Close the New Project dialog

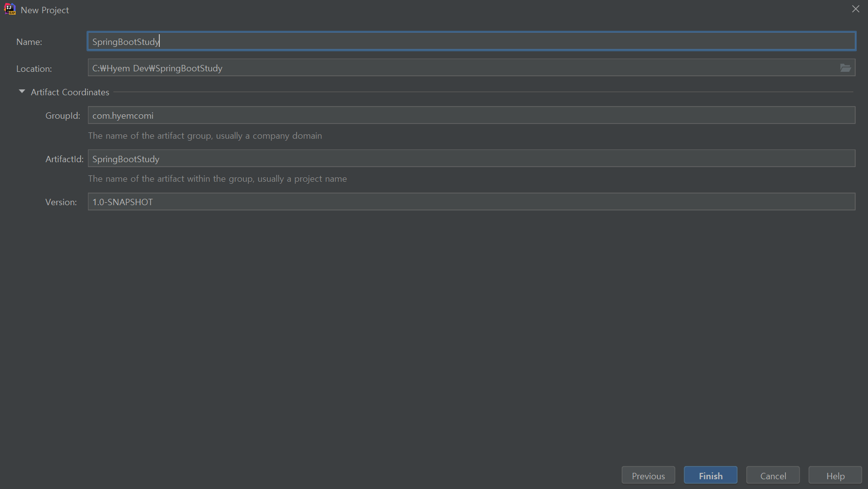click(856, 9)
